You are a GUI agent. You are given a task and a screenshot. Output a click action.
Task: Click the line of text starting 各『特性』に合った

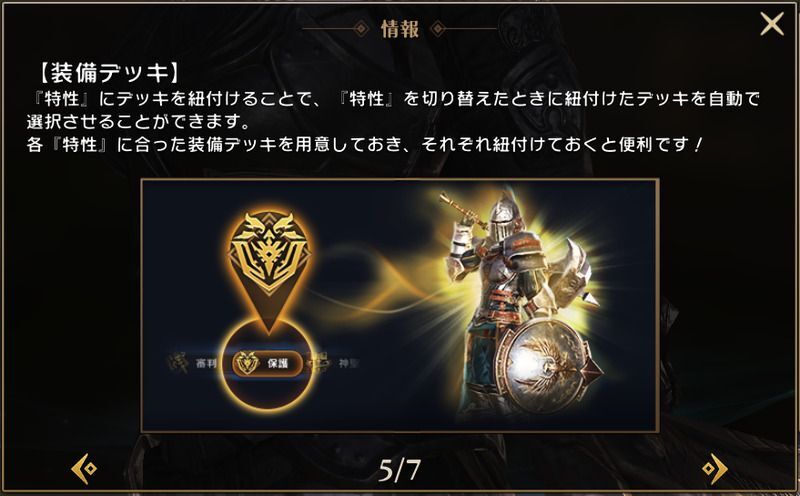click(365, 145)
